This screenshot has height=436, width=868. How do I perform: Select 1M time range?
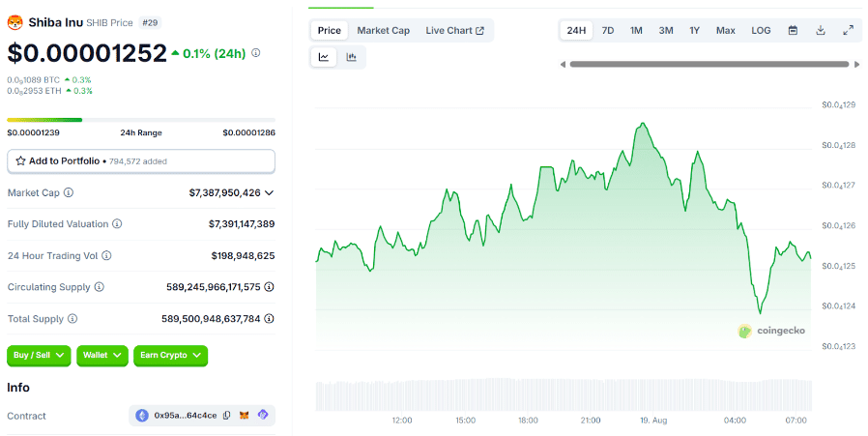[636, 31]
